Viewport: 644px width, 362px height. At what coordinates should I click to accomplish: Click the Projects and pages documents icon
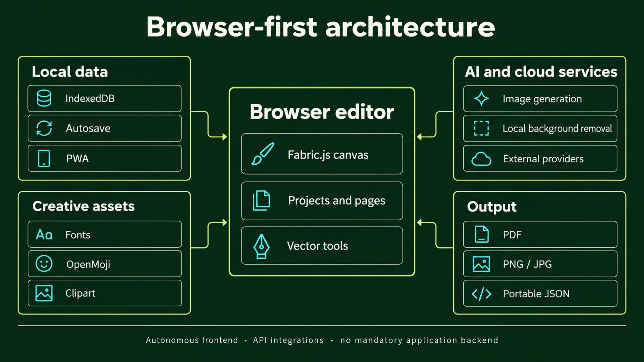[x=262, y=200]
